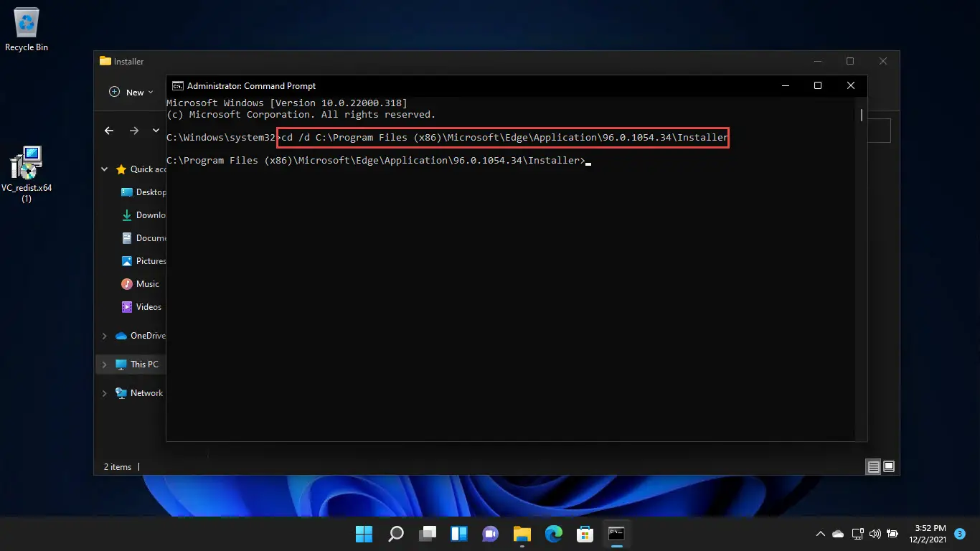The image size is (980, 551).
Task: Open Downloads in the navigation pane
Action: point(143,215)
